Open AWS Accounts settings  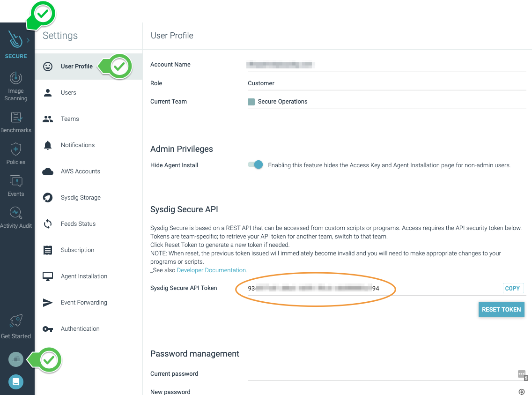pos(89,171)
